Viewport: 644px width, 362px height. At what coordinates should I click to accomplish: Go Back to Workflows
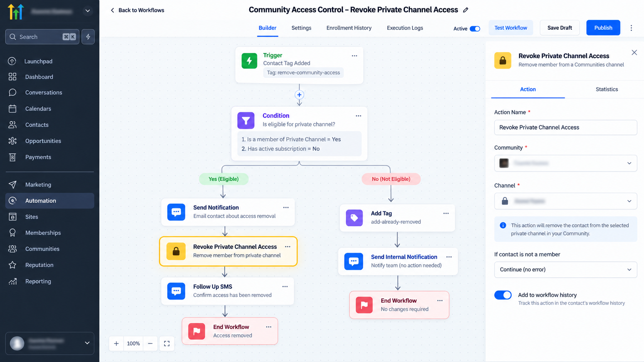click(x=137, y=10)
